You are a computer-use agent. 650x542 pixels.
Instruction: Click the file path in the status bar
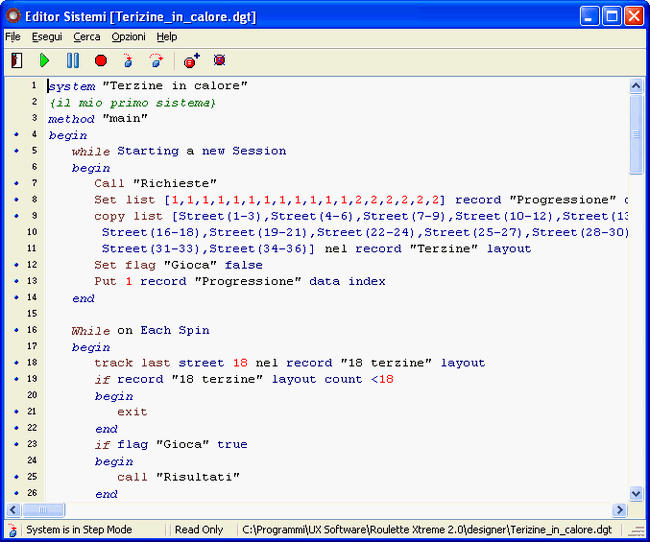pos(427,530)
